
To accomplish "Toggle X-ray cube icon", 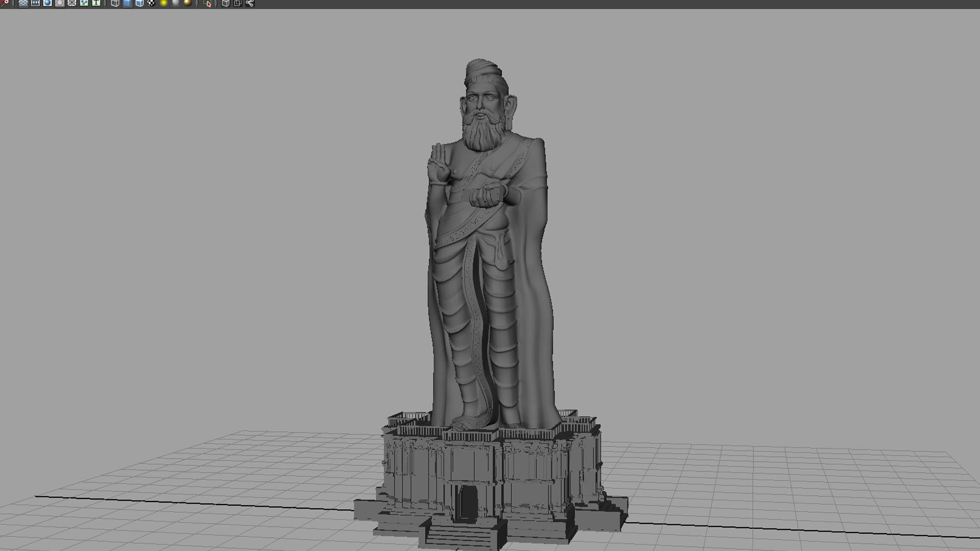I will (225, 3).
